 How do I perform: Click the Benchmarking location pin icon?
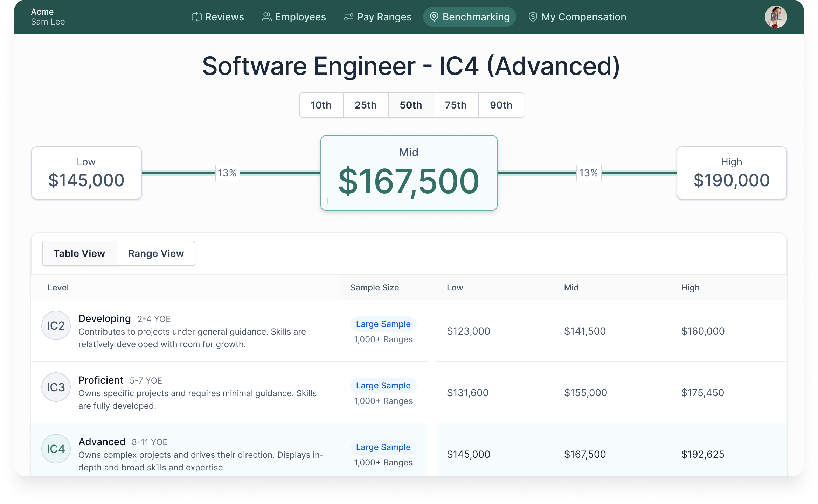[x=435, y=16]
